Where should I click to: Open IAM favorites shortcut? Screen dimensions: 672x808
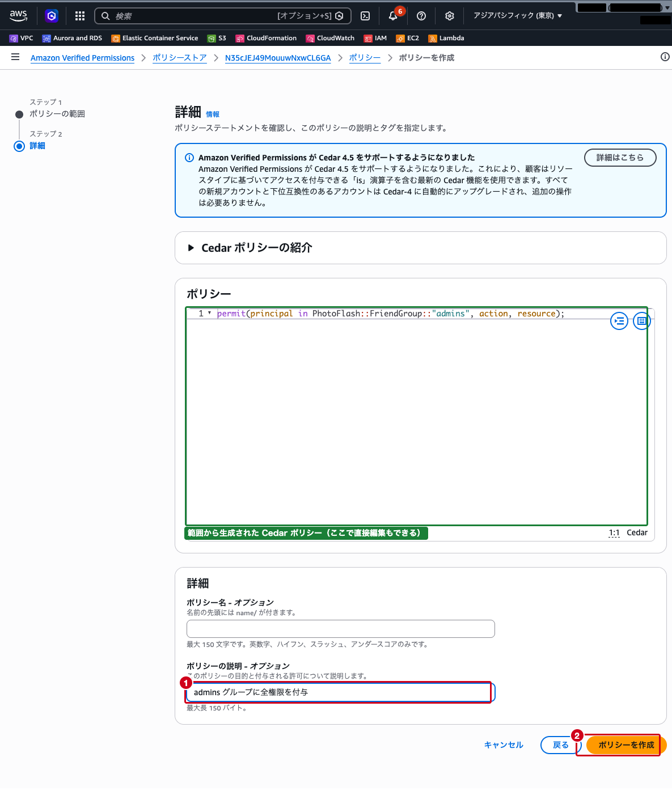tap(375, 38)
